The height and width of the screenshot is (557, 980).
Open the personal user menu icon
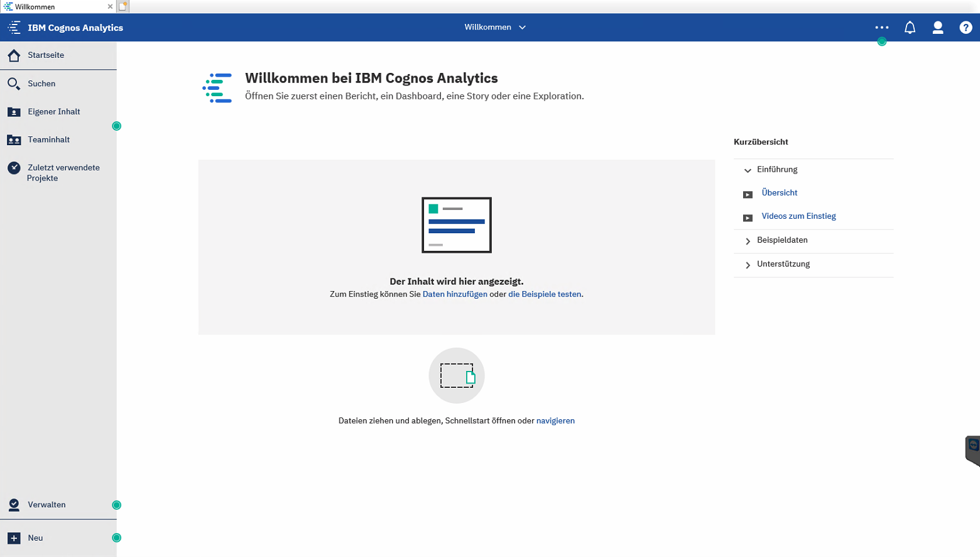click(938, 28)
